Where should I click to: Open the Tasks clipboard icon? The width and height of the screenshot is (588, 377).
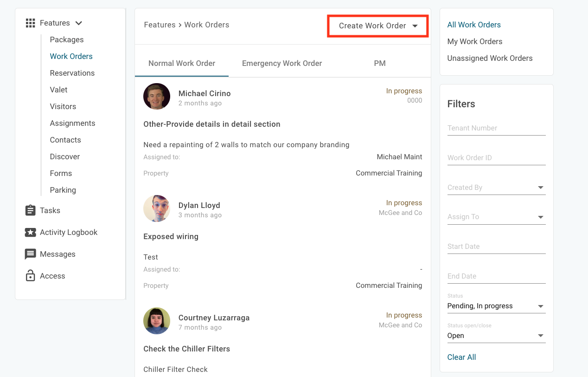[30, 210]
